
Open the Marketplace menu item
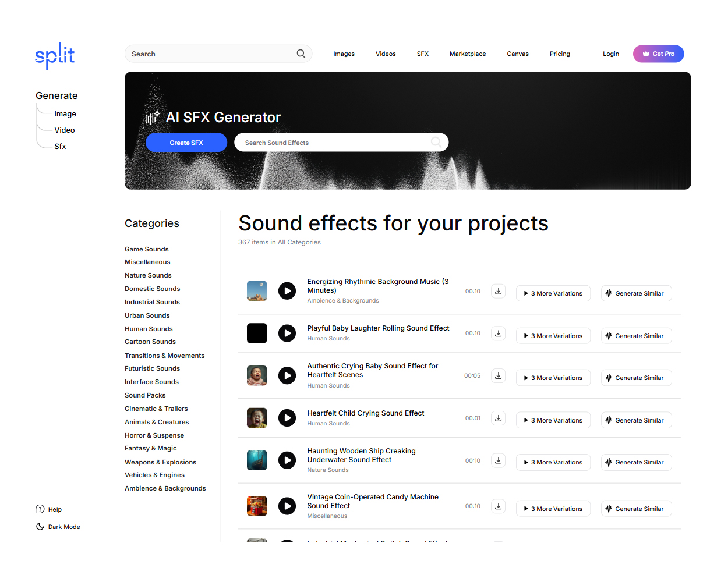coord(468,54)
